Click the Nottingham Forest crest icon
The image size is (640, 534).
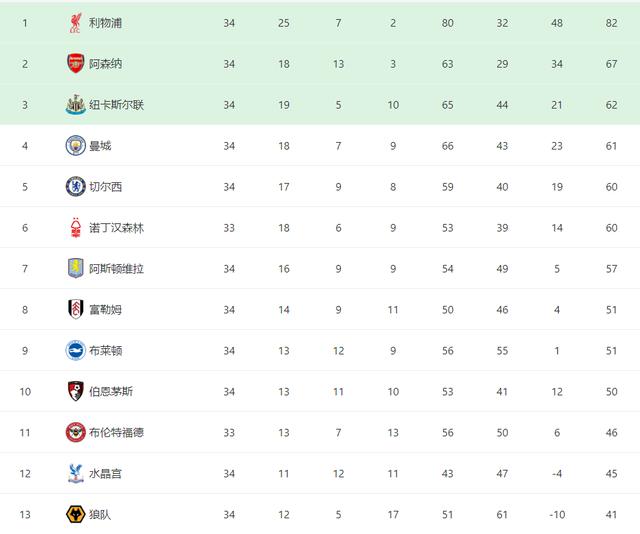point(75,227)
